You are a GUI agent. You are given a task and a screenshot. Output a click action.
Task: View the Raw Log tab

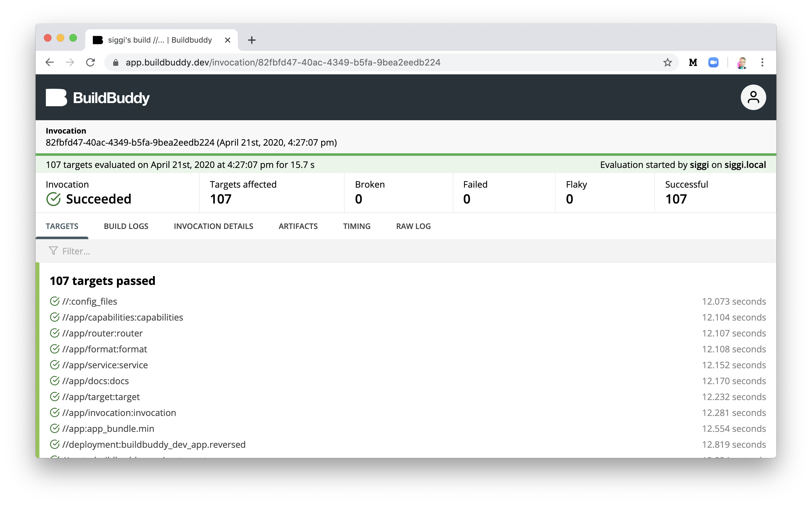coord(413,226)
